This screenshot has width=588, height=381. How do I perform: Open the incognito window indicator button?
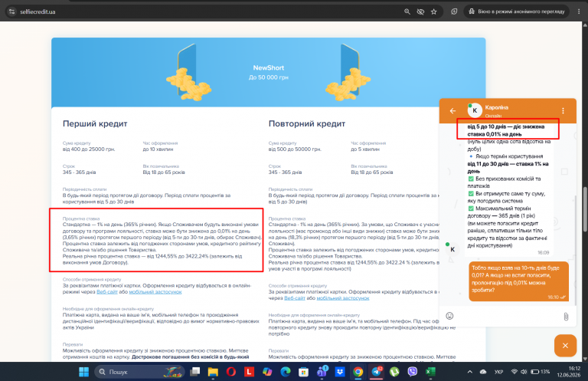point(516,11)
